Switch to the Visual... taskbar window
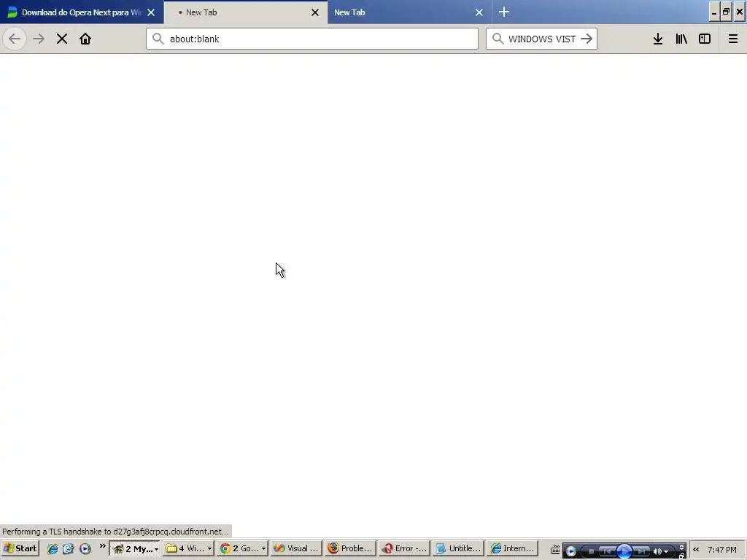 296,548
